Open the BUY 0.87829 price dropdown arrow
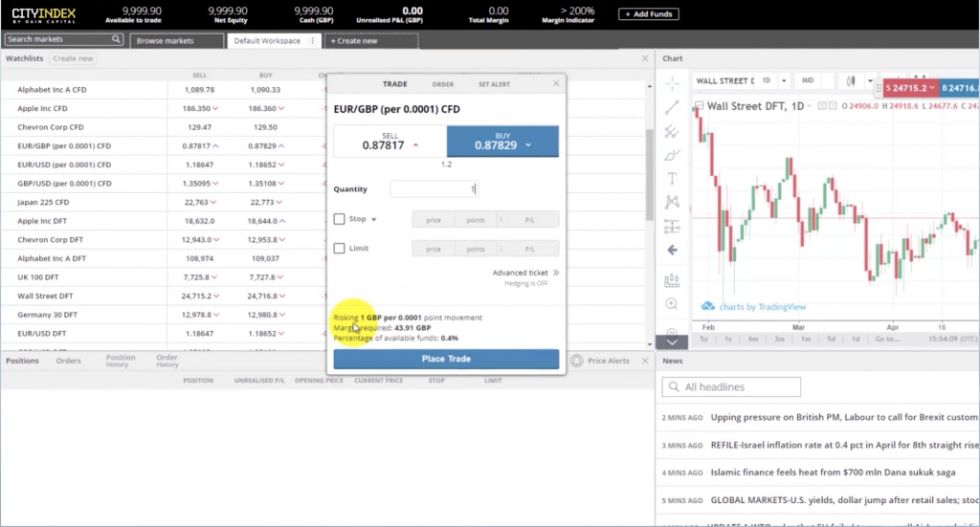 click(x=528, y=144)
